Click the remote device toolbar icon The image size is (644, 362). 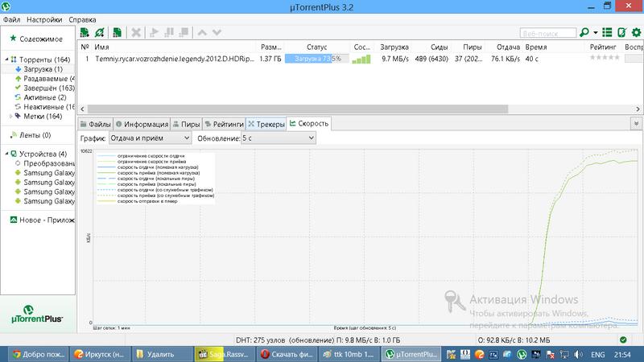click(621, 32)
